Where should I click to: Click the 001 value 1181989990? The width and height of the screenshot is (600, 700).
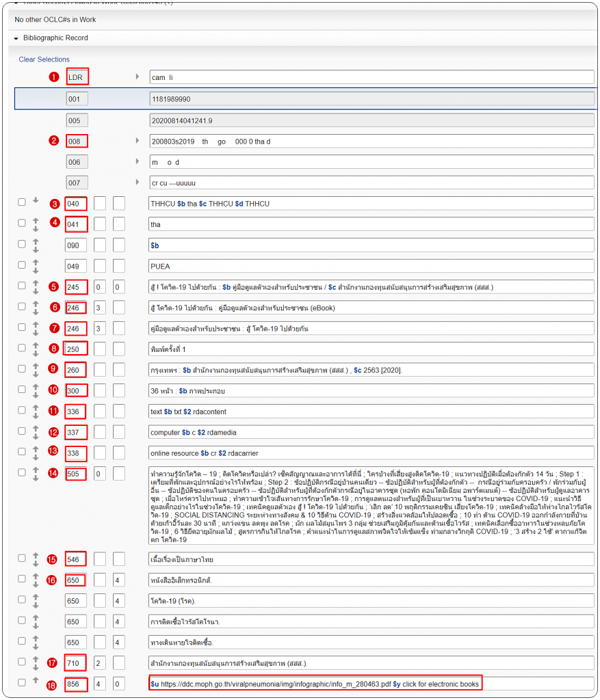[371, 98]
